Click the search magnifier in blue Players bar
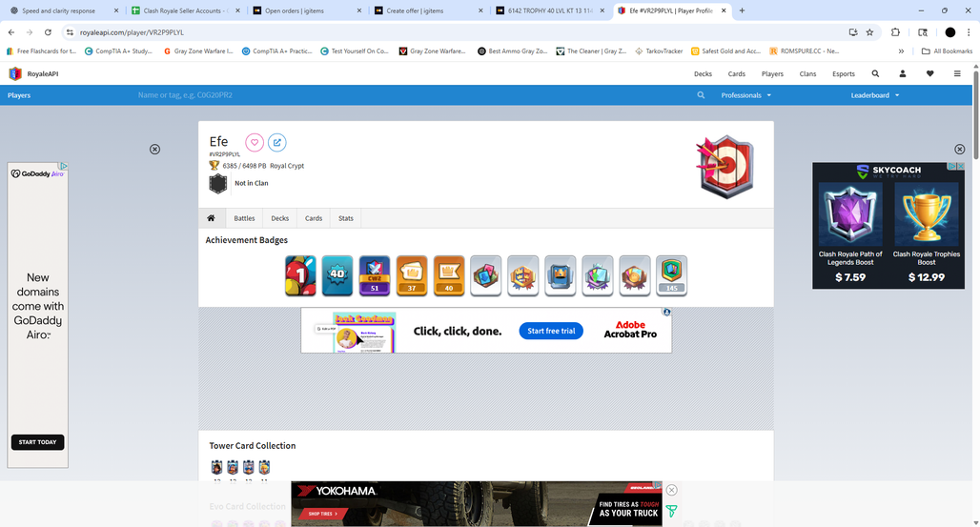Image resolution: width=980 pixels, height=527 pixels. 701,95
